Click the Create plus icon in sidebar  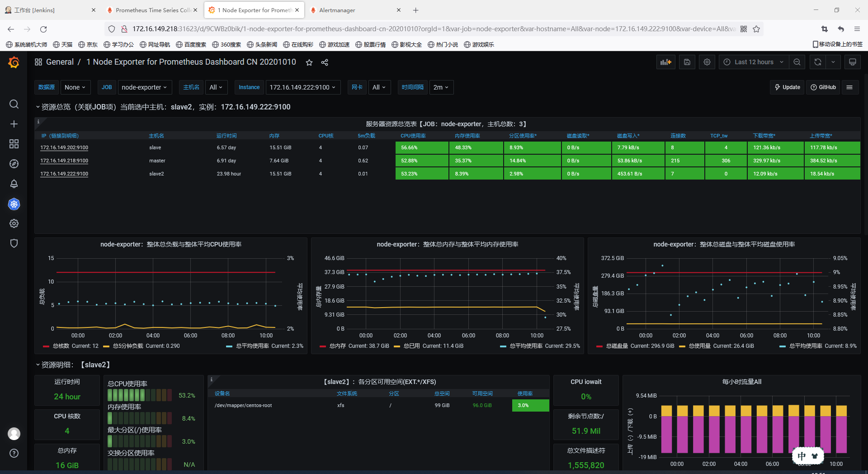(x=14, y=124)
